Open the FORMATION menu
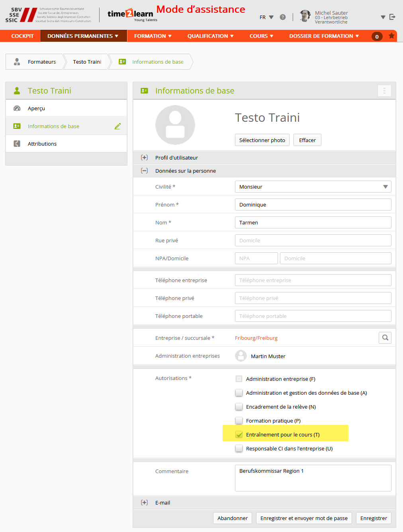Viewport: 403px width, 532px height. click(153, 36)
